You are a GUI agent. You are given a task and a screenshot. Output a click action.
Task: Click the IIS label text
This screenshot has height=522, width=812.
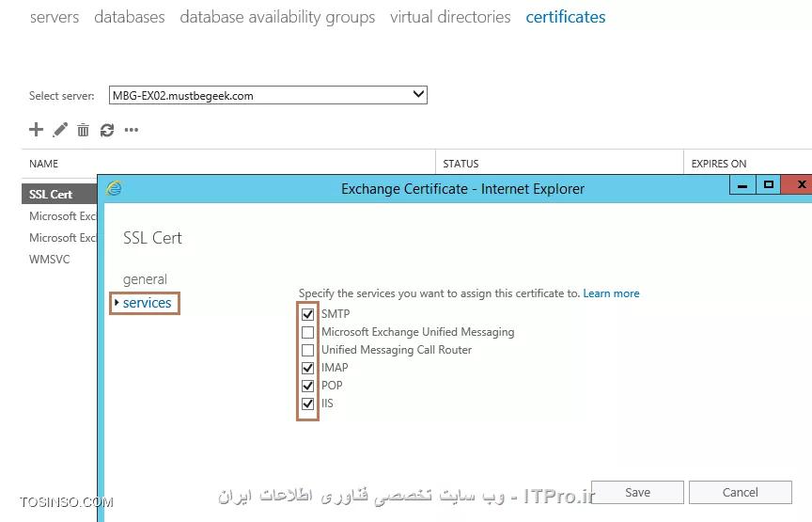pyautogui.click(x=327, y=403)
